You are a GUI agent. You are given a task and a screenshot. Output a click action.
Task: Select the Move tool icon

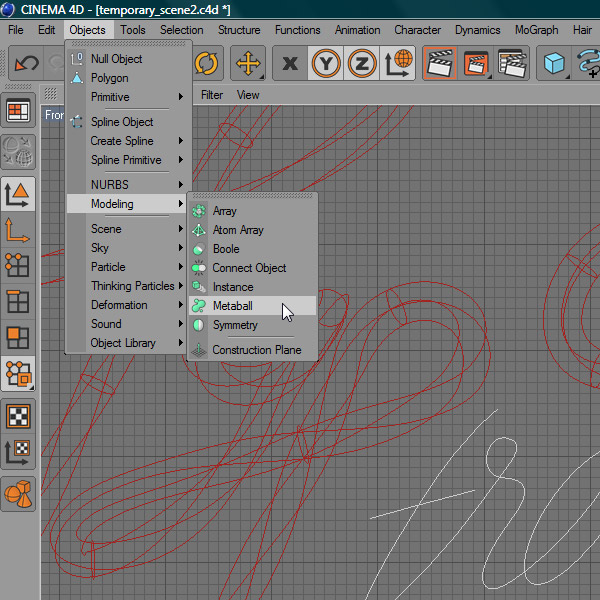coord(248,63)
